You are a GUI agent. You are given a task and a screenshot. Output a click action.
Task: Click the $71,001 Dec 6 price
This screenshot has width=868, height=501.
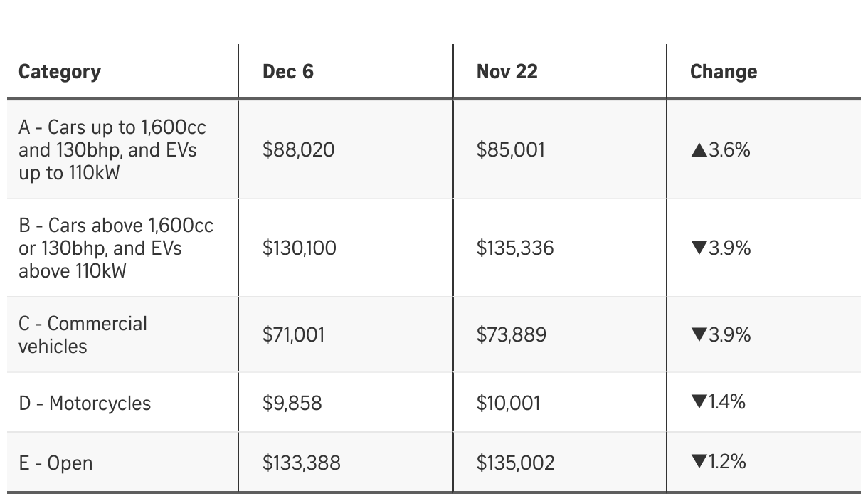point(293,334)
